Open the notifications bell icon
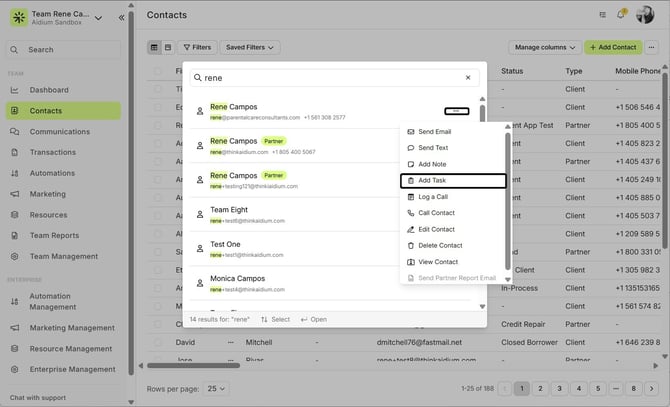The height and width of the screenshot is (407, 670). point(621,15)
